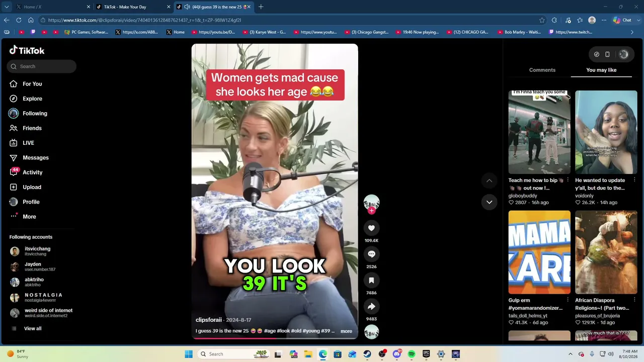Screen dimensions: 644x362
Task: Refresh the page
Action: click(x=19, y=20)
